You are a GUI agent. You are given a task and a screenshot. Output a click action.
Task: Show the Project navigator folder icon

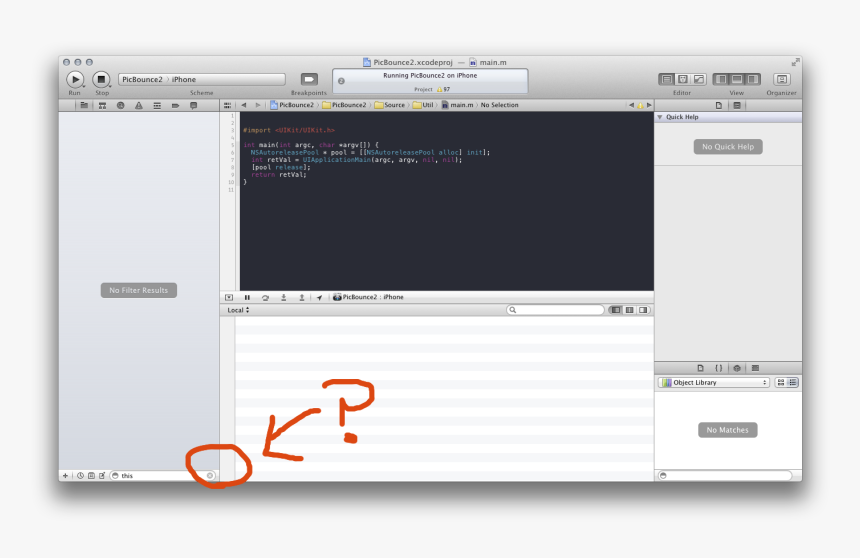point(84,105)
